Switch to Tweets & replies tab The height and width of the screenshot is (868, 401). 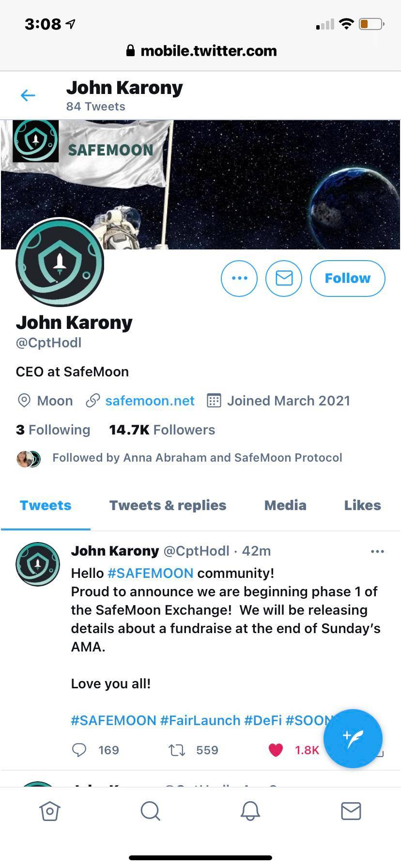pyautogui.click(x=168, y=505)
